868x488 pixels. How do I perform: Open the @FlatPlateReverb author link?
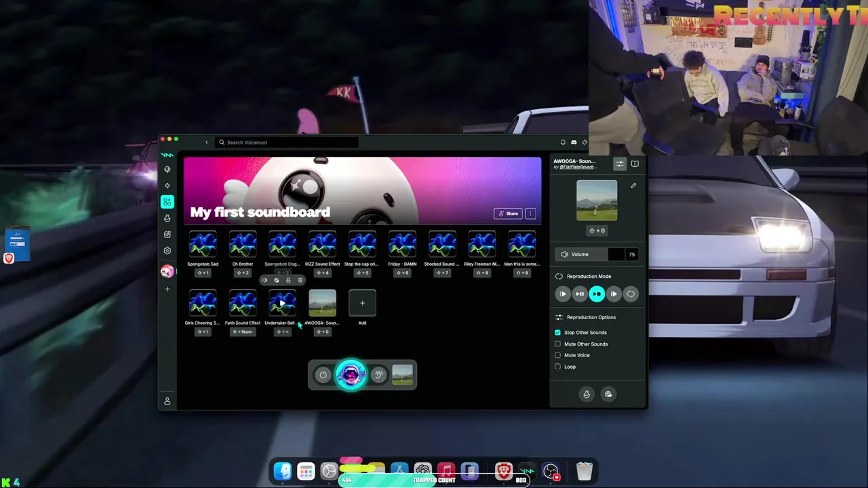point(577,167)
